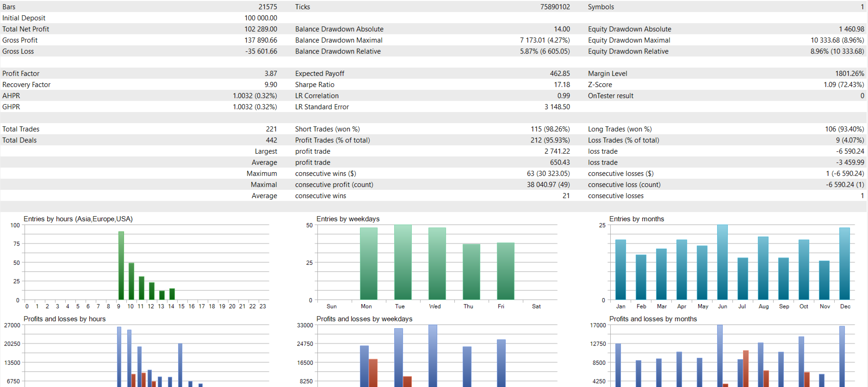
Task: Click the Total Deals value 442
Action: click(x=272, y=140)
